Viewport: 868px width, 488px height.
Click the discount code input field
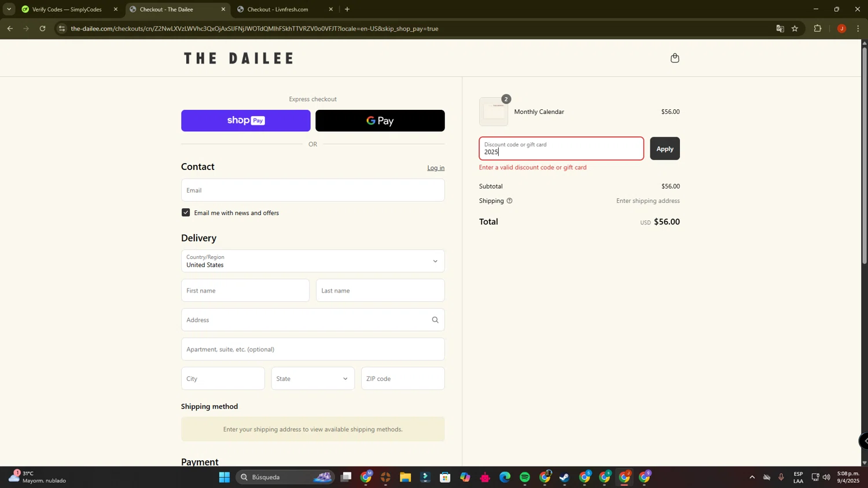coord(561,149)
